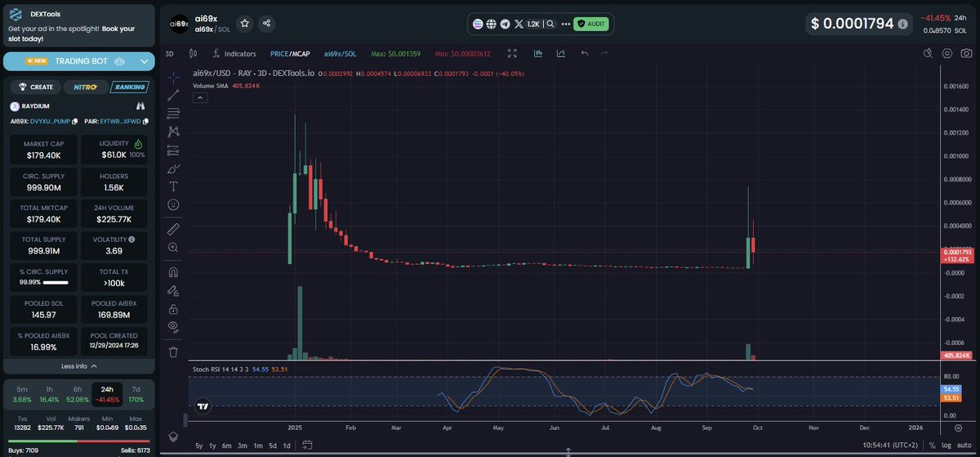Delete drawings with the trash icon
Screen dimensions: 980x457
(x=173, y=352)
